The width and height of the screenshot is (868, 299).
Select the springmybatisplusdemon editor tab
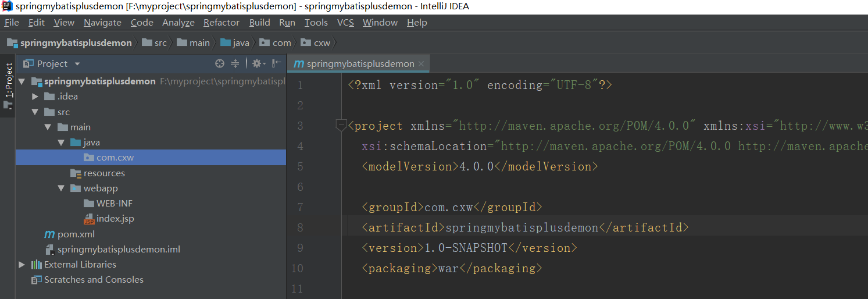click(359, 63)
